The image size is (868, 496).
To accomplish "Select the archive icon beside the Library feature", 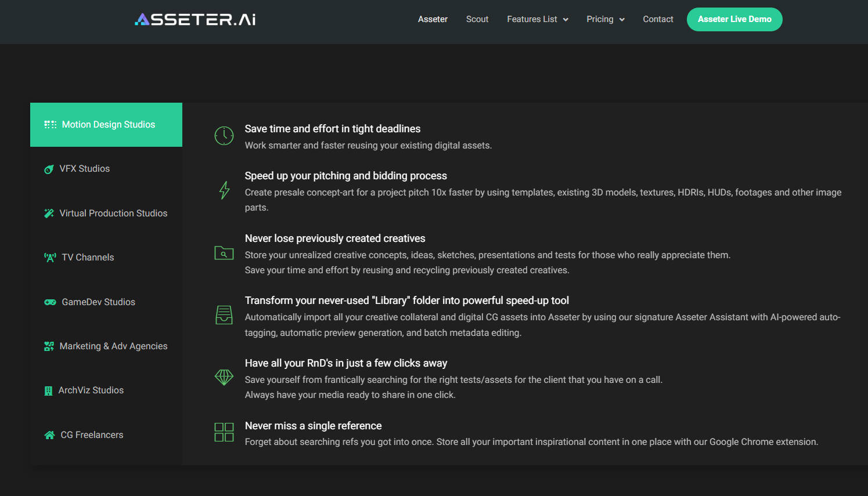I will click(x=224, y=315).
